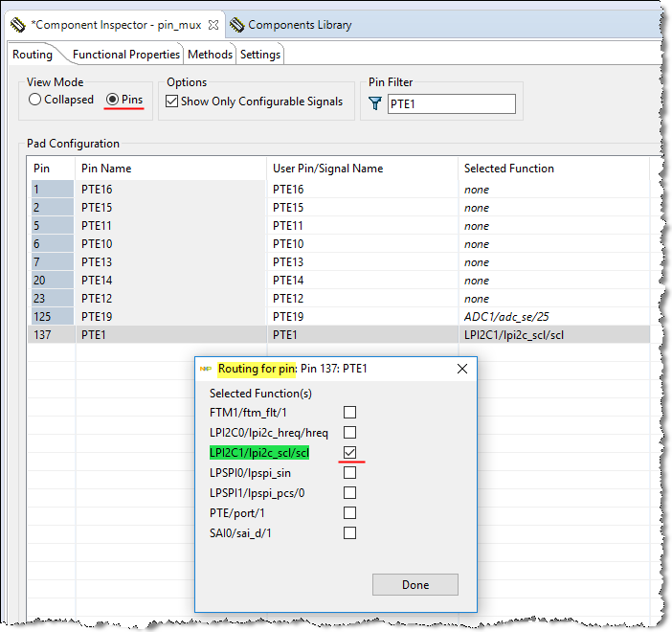
Task: Click the LPI2C1/lpi2c_scl/scl label in dialog
Action: pyautogui.click(x=259, y=453)
